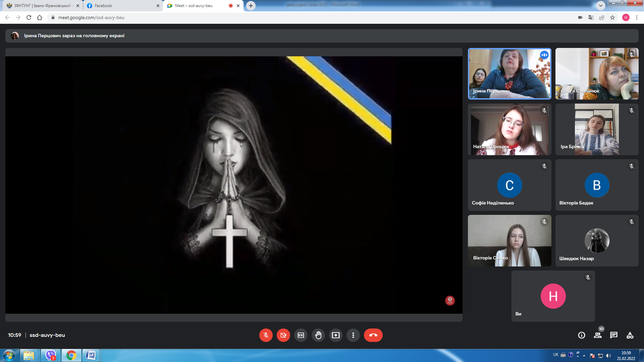This screenshot has width=644, height=362.
Task: Toggle the camera off button
Action: (283, 335)
